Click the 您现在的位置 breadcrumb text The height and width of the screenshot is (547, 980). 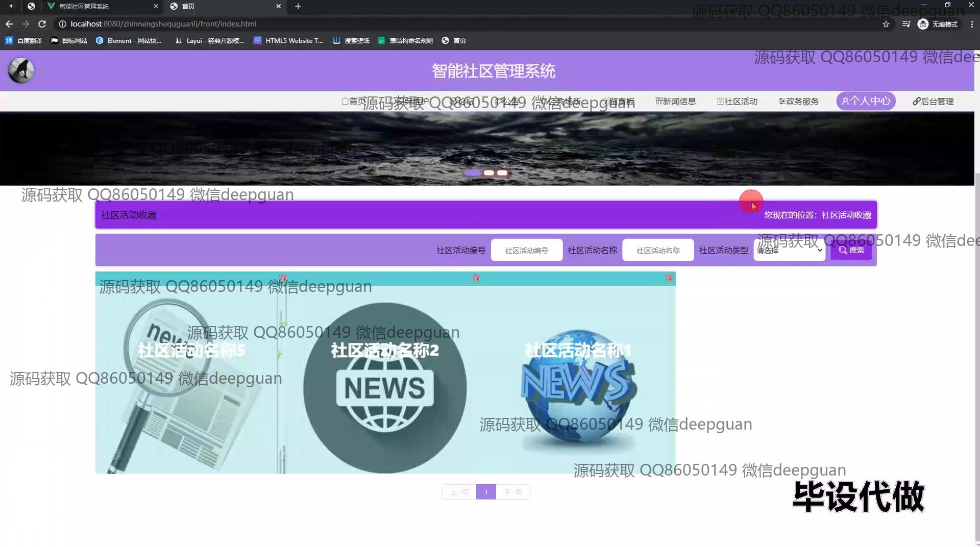(818, 215)
